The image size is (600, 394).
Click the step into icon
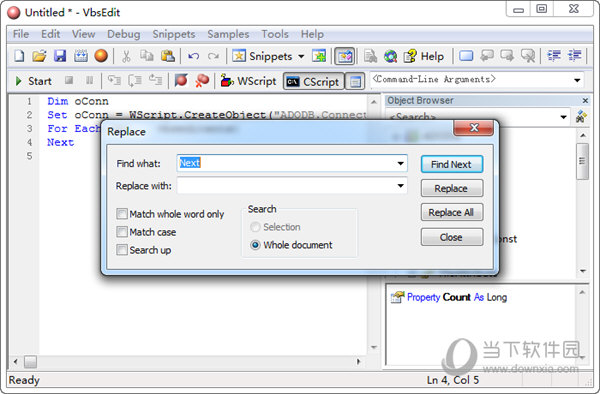point(114,80)
